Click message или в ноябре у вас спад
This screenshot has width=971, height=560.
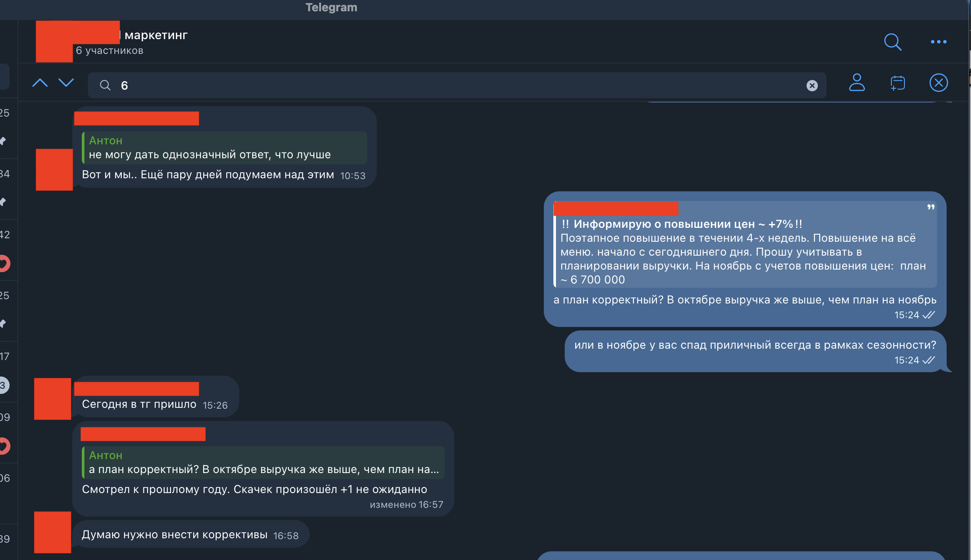point(755,345)
